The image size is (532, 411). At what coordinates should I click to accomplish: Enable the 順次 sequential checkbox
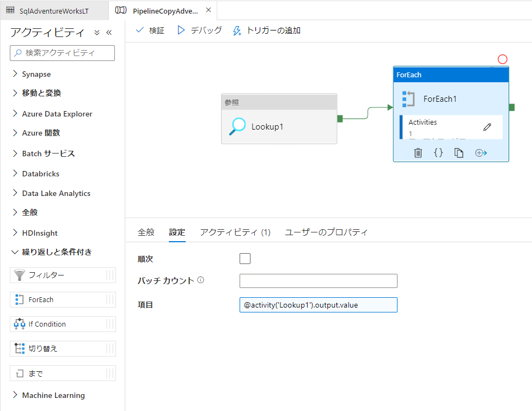245,259
